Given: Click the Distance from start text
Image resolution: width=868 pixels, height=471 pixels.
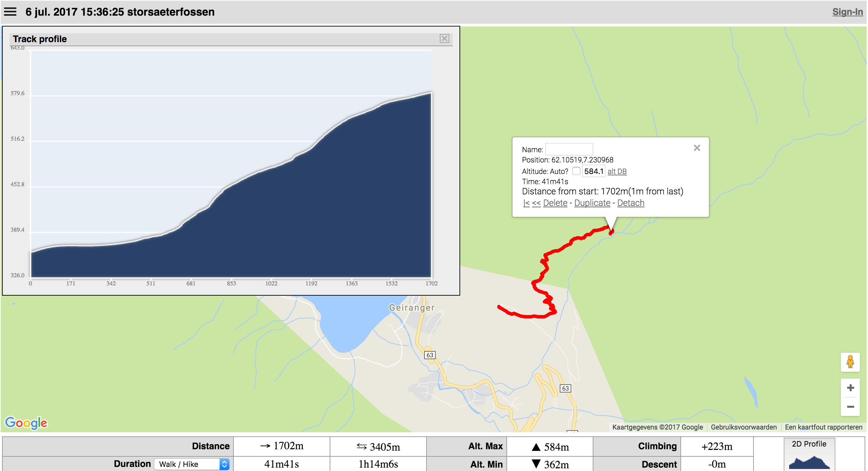Looking at the screenshot, I should (x=603, y=191).
